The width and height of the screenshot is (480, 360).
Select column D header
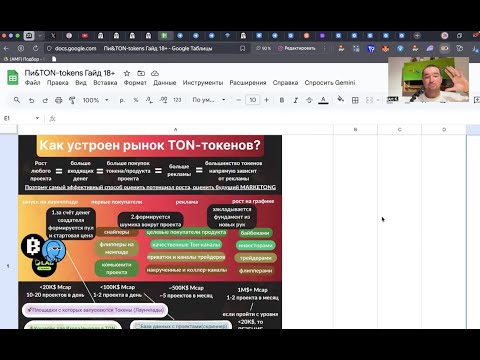coord(444,129)
